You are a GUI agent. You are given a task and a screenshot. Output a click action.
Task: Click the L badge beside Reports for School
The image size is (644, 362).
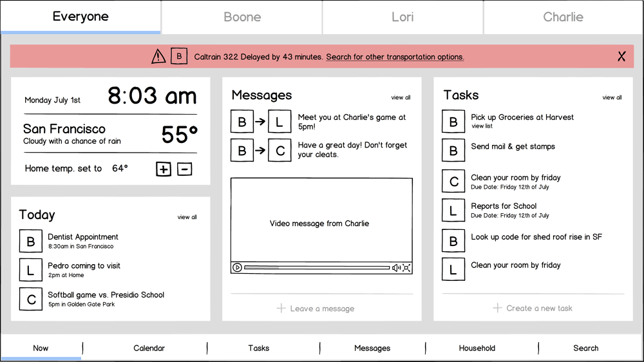(x=453, y=210)
